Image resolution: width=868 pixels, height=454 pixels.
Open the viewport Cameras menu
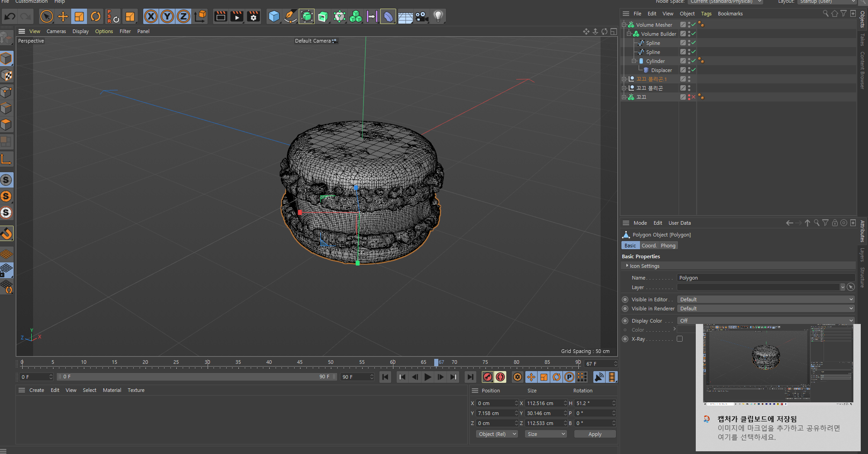[56, 31]
